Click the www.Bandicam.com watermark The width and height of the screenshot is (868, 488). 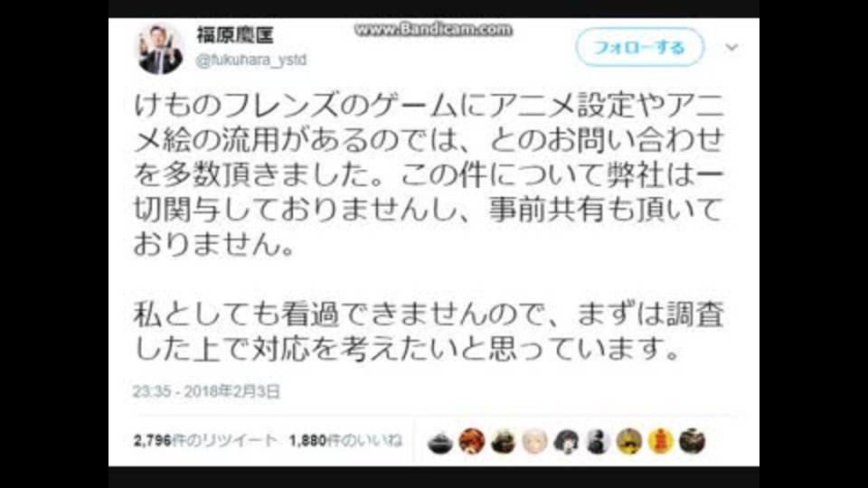(x=433, y=29)
